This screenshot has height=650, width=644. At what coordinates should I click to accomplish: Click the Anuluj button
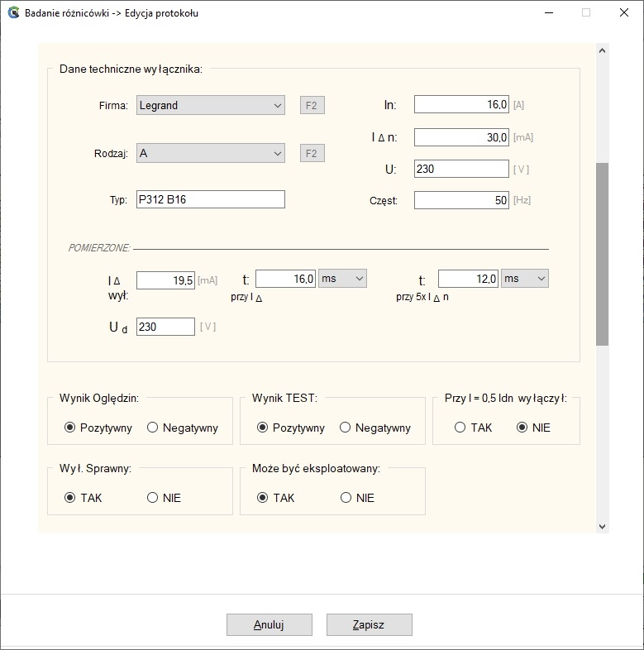269,624
